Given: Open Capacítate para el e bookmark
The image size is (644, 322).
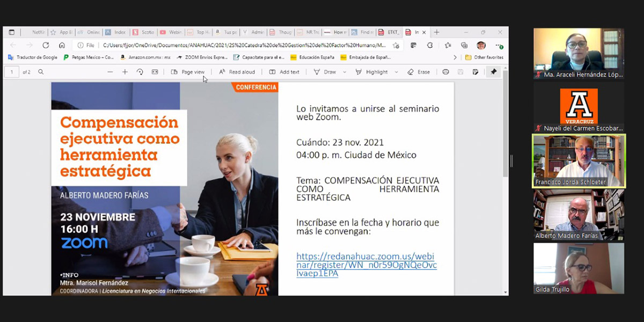Looking at the screenshot, I should [259, 57].
